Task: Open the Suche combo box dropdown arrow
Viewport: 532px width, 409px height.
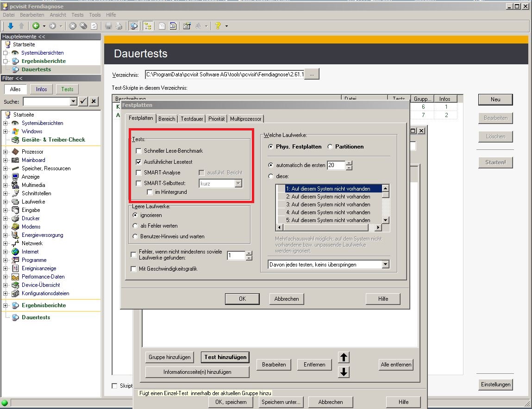Action: point(73,101)
